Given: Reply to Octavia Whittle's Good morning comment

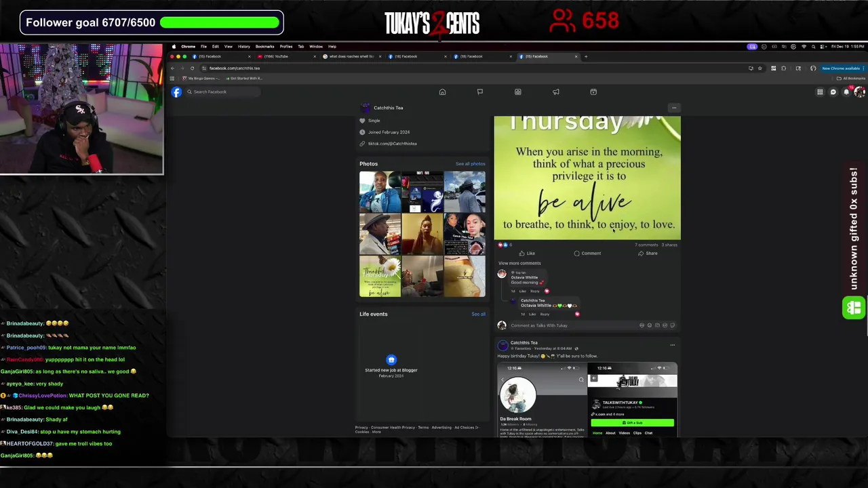Looking at the screenshot, I should (535, 291).
